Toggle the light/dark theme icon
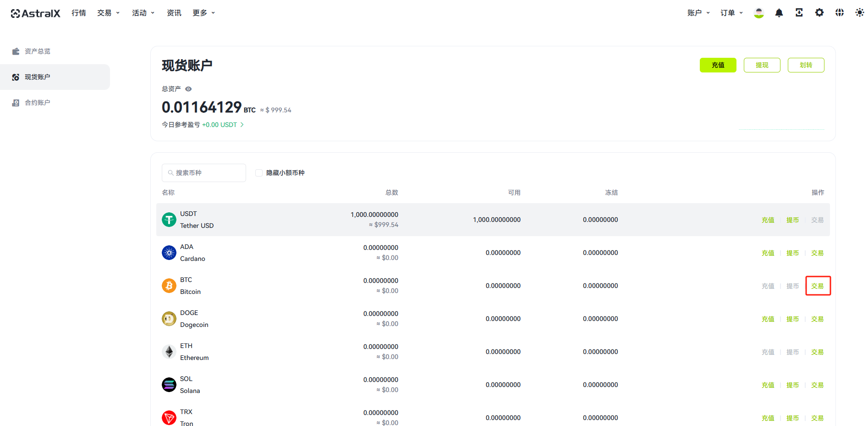Image resolution: width=868 pixels, height=426 pixels. [x=860, y=13]
